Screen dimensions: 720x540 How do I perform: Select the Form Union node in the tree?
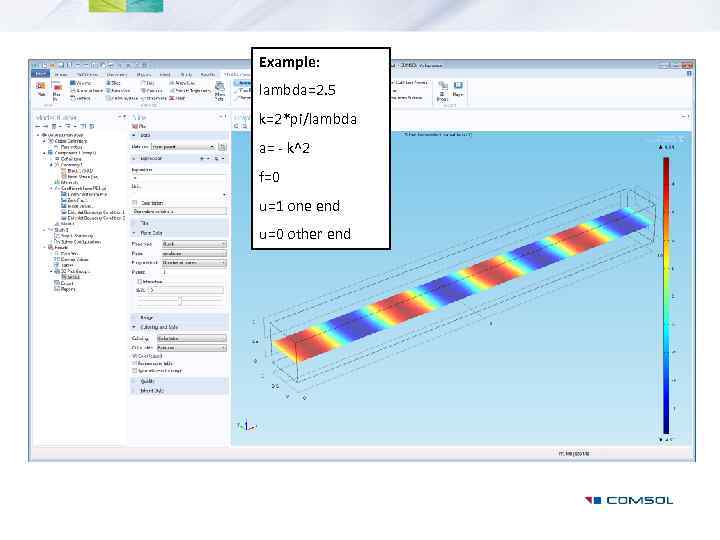click(79, 176)
